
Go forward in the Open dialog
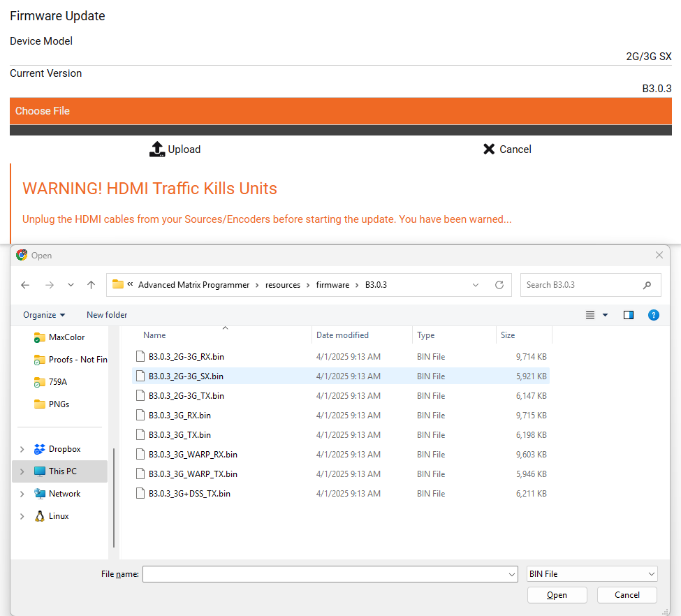[50, 285]
